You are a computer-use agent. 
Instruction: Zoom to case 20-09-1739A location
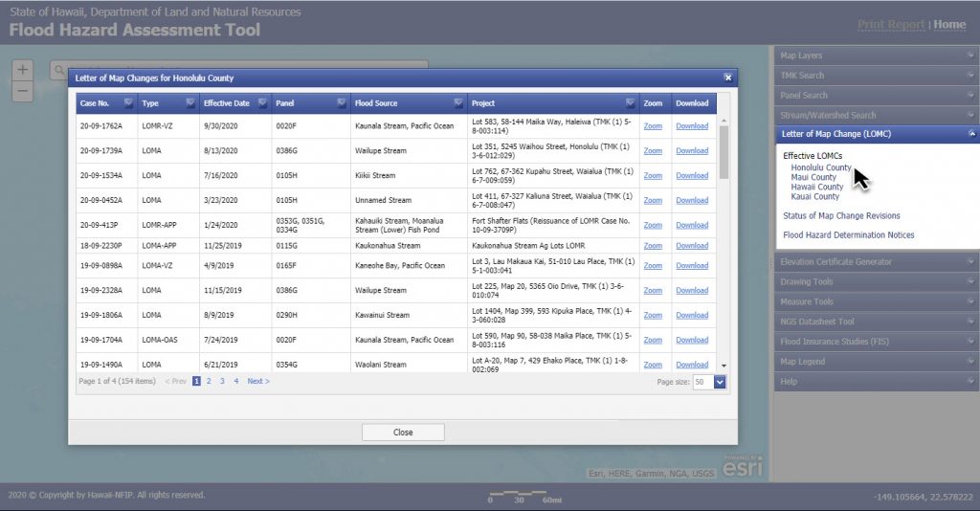653,151
